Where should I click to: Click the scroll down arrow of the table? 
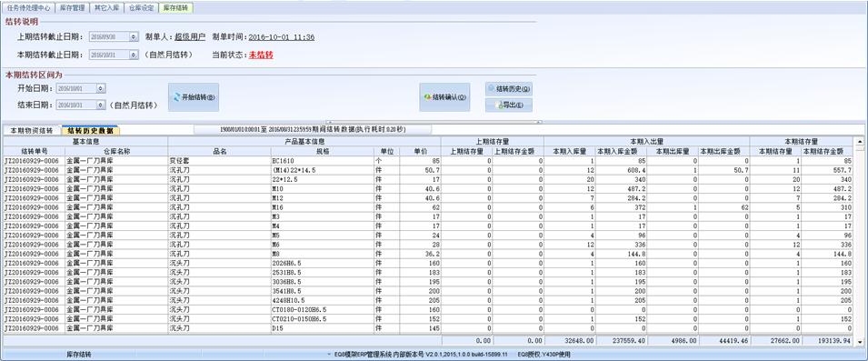coord(859,342)
